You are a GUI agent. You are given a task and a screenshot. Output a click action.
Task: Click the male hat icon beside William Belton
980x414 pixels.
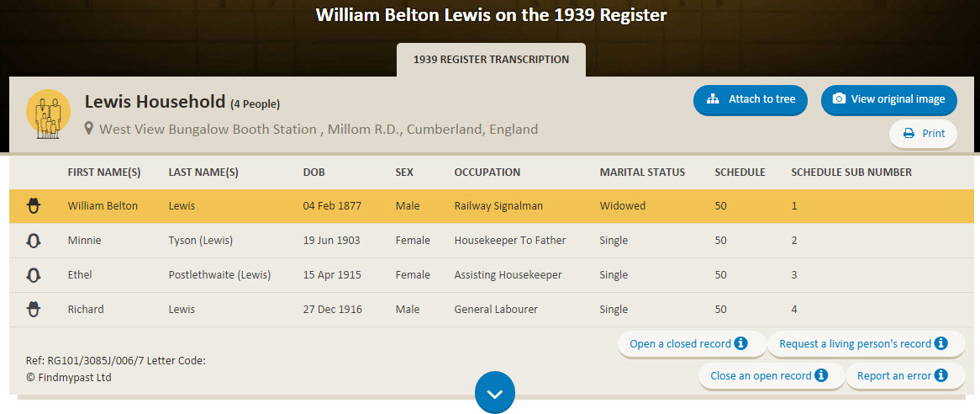34,205
